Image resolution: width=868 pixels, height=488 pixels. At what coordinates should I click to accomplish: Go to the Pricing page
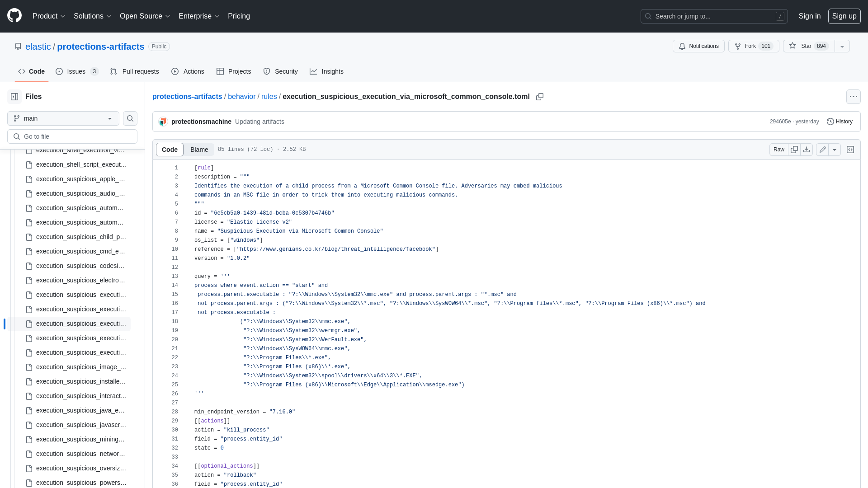(239, 16)
